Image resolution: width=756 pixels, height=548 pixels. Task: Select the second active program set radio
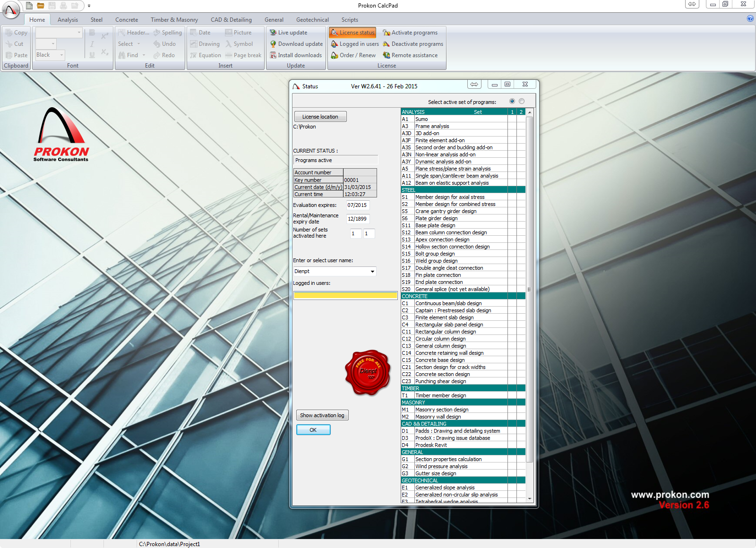click(x=522, y=101)
